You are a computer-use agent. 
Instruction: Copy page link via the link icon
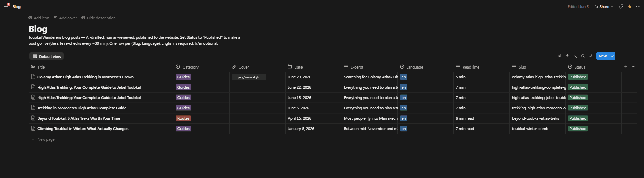pos(621,6)
